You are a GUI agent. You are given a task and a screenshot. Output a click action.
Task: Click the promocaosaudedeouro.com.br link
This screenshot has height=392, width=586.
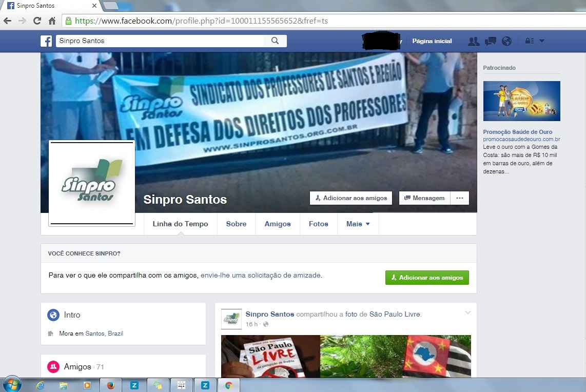pyautogui.click(x=521, y=139)
